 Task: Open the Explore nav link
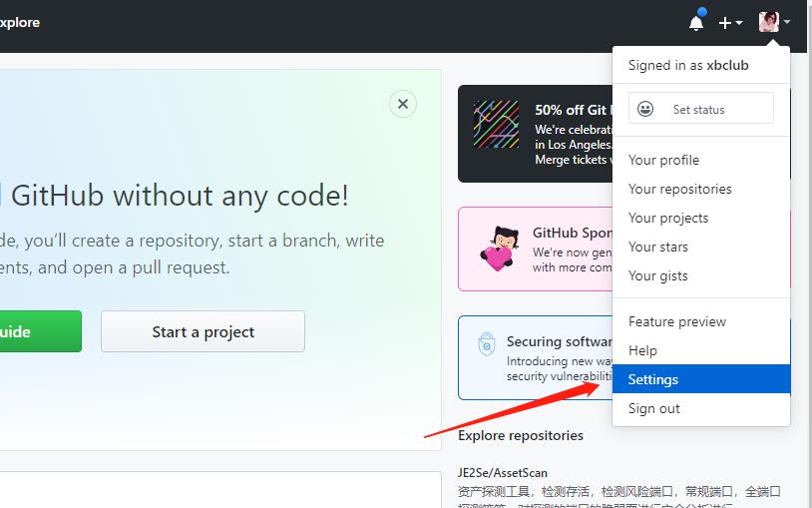(x=20, y=22)
